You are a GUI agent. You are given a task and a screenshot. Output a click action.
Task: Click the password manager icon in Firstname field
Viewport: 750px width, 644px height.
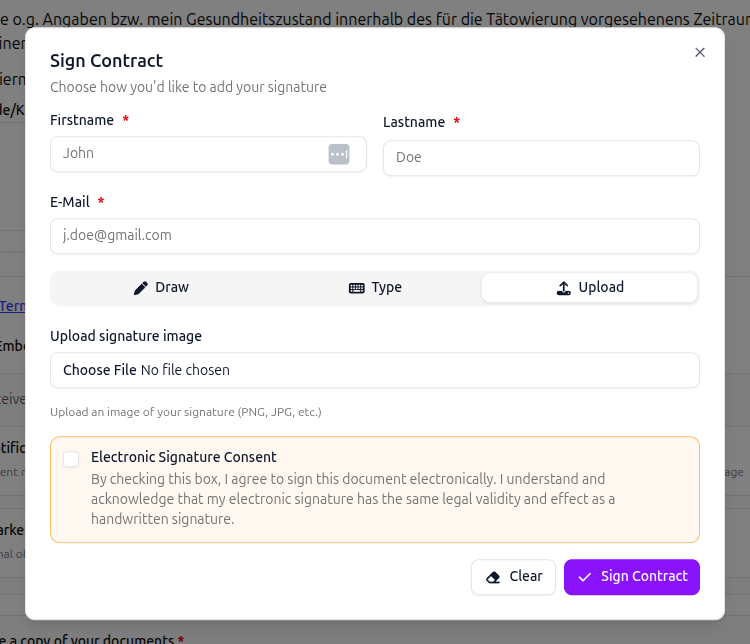(x=338, y=154)
